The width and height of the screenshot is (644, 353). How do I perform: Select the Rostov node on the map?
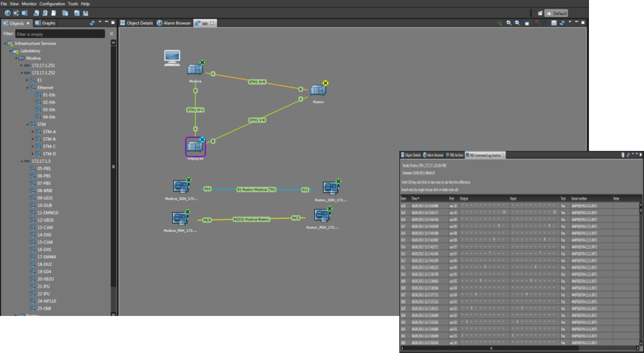317,90
